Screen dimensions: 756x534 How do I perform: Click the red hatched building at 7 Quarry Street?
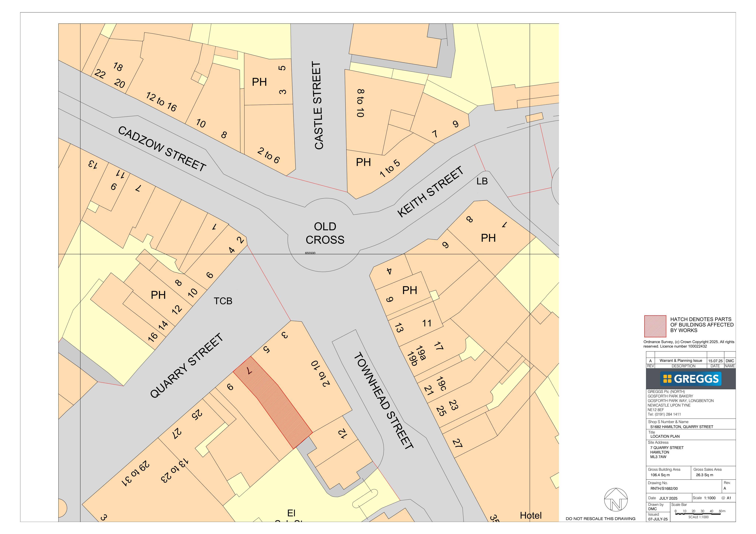click(x=273, y=402)
